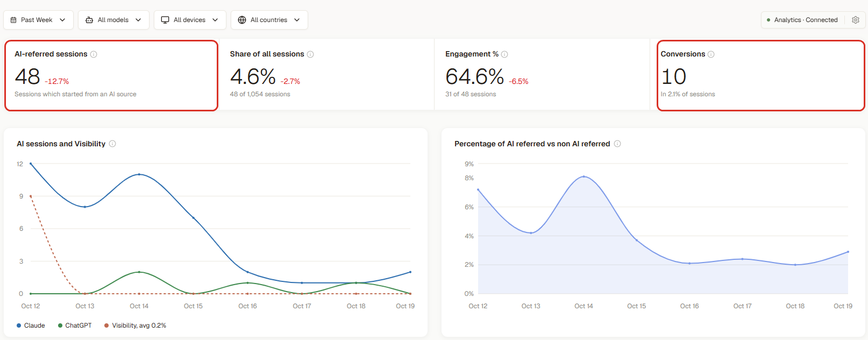This screenshot has height=340, width=868.
Task: Toggle the ChatGPT legend series
Action: coord(75,325)
